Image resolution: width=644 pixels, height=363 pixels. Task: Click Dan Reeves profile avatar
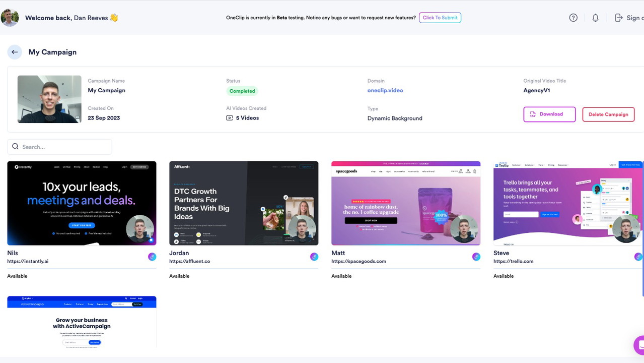pyautogui.click(x=10, y=18)
